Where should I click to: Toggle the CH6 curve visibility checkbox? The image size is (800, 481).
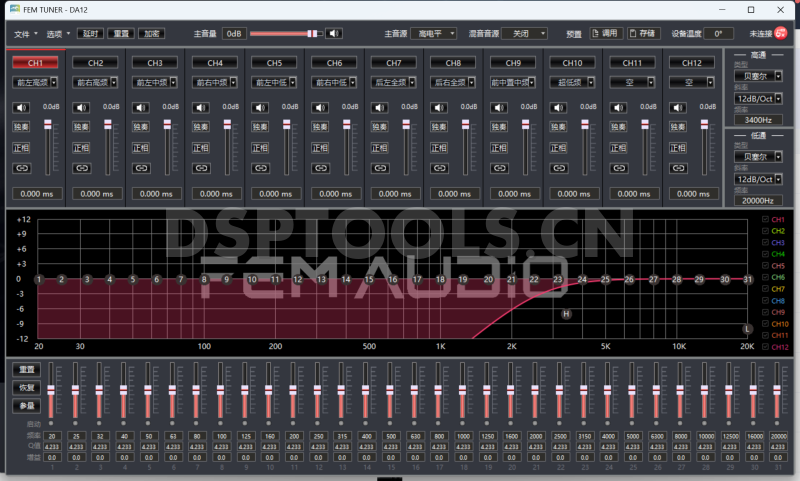point(765,277)
